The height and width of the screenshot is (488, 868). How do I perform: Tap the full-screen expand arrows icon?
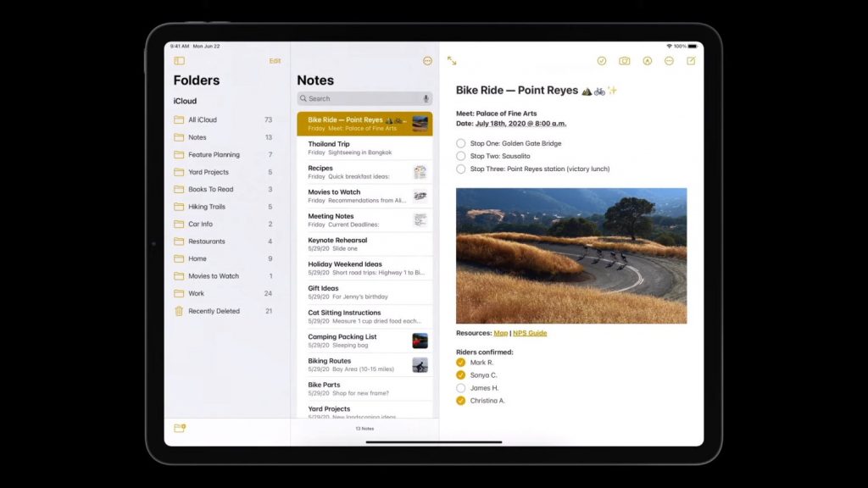coord(452,61)
